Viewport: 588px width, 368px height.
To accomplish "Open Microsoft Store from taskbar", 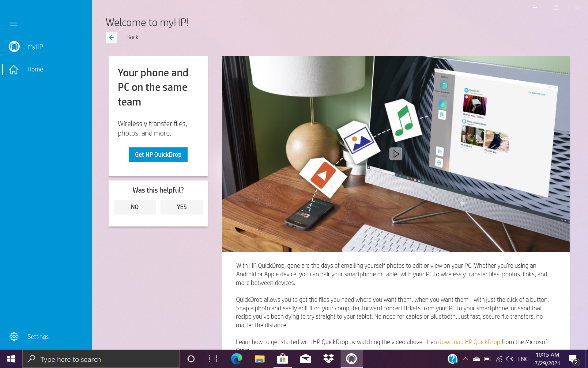I will point(283,359).
